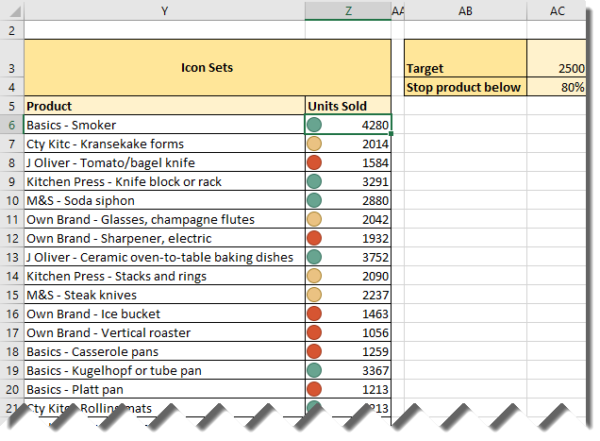Click the Units Sold header cell

click(x=347, y=106)
